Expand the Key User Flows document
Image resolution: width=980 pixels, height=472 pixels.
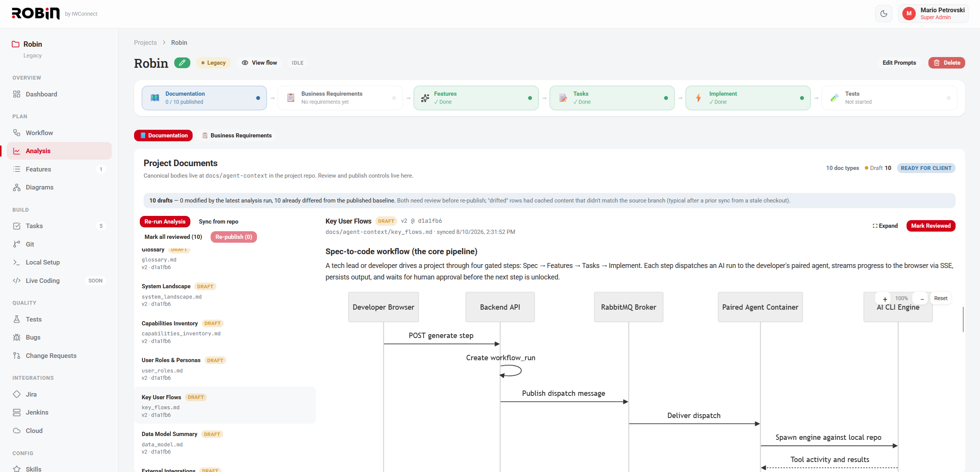[x=885, y=226]
